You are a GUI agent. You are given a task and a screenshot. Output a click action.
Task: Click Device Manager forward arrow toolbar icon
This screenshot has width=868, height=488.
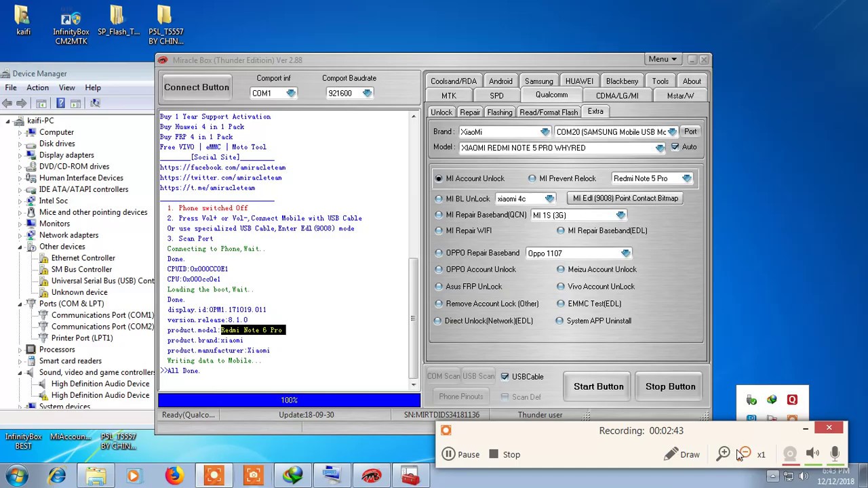[22, 103]
